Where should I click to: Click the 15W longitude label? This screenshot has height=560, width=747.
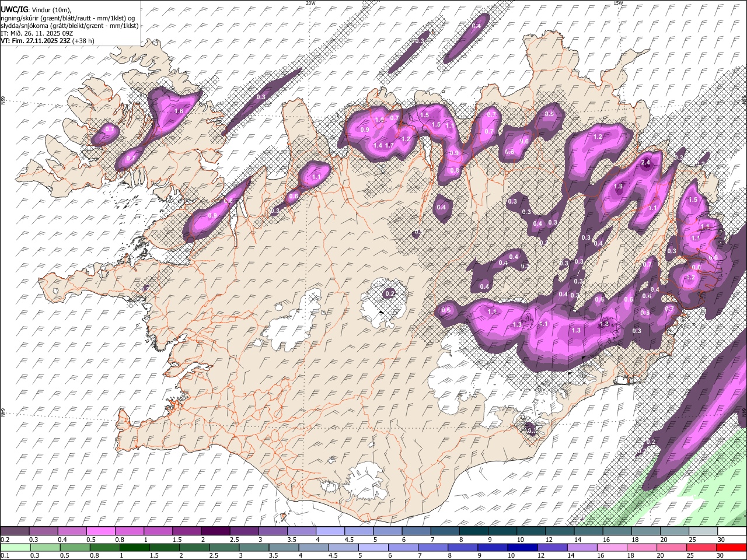618,3
